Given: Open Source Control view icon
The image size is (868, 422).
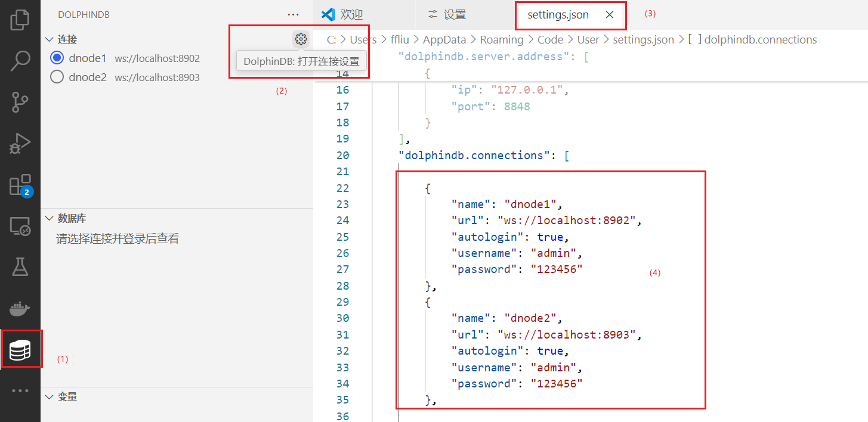Looking at the screenshot, I should click(x=20, y=102).
